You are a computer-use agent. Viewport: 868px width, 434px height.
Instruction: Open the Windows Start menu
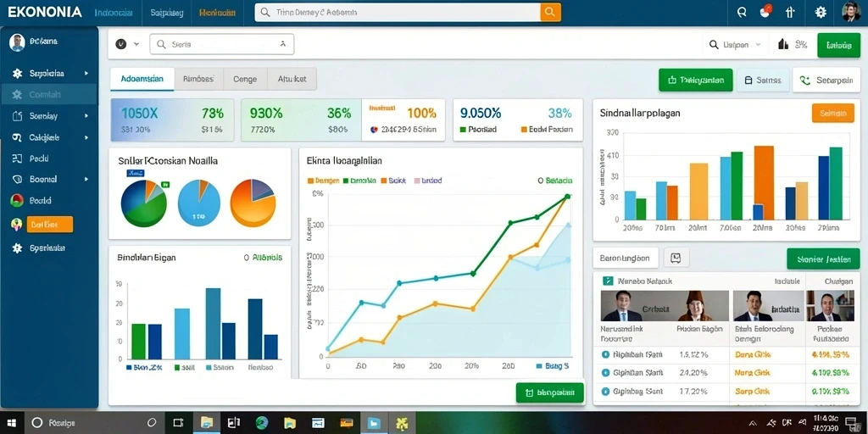click(x=12, y=423)
